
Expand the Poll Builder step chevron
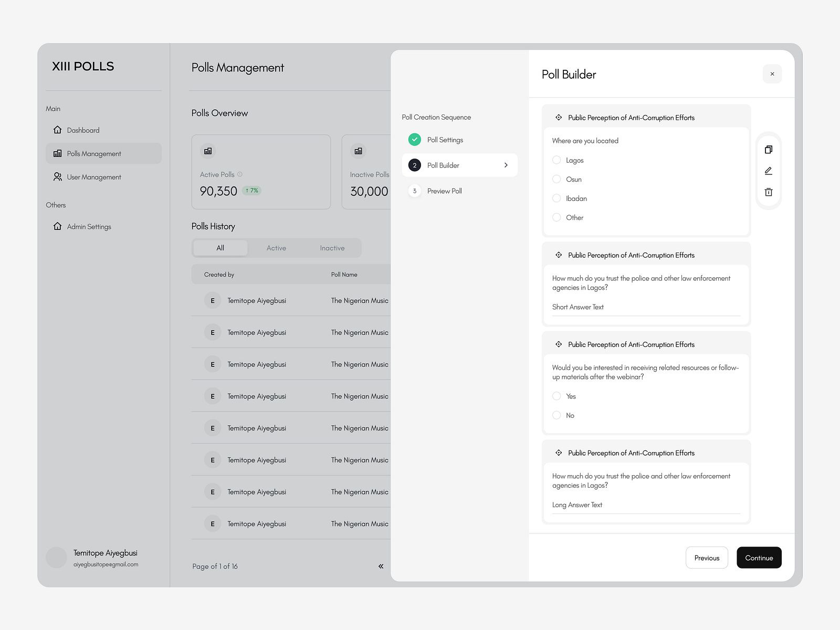[506, 165]
